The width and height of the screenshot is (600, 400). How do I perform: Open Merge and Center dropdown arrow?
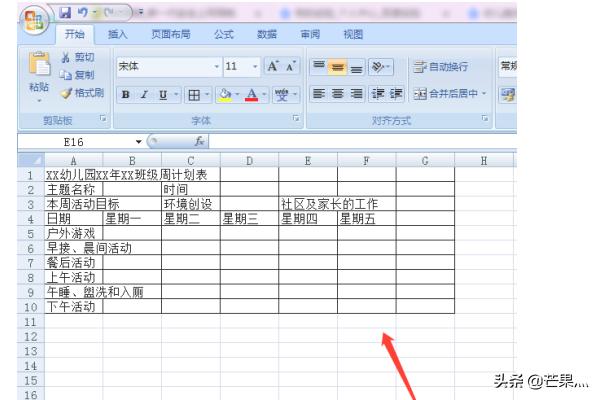[x=484, y=93]
